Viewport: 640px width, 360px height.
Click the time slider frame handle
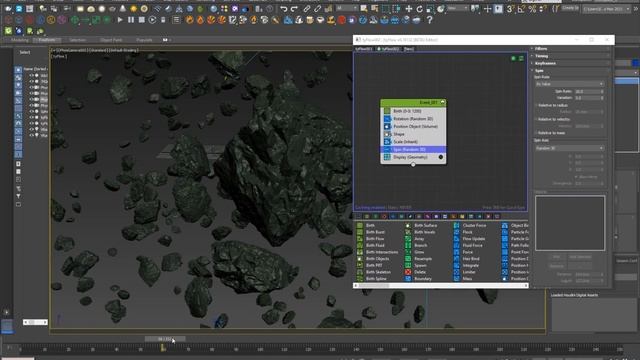(165, 339)
